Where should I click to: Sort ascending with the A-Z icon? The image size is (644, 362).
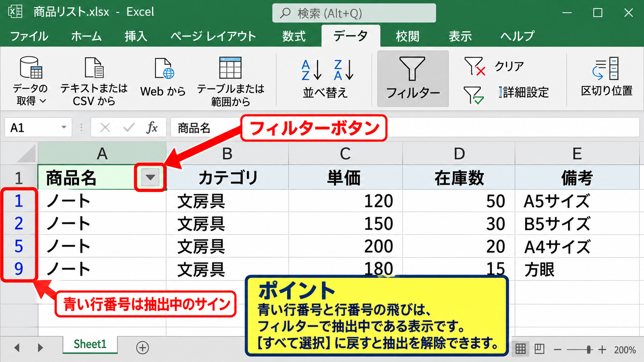311,70
